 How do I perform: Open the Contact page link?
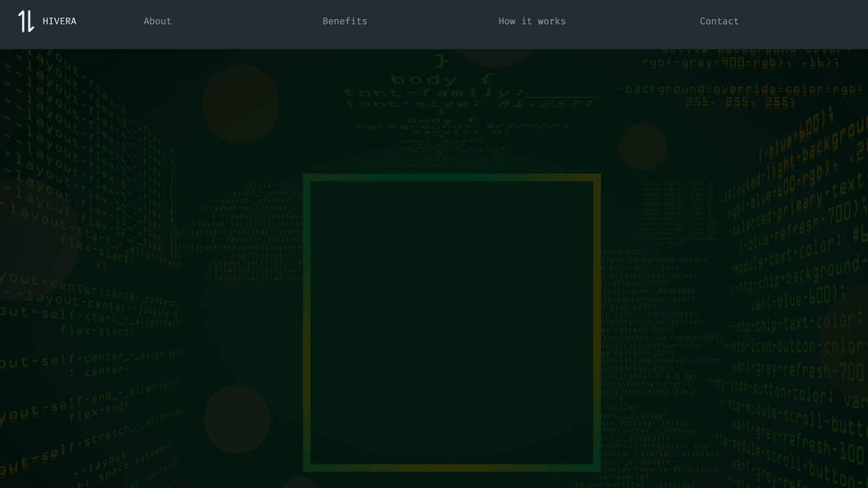pos(719,21)
